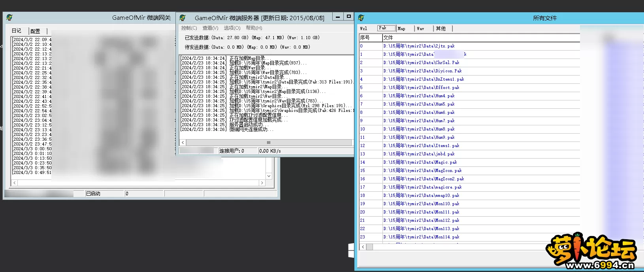The height and width of the screenshot is (272, 644).
Task: Open the 帮助(H) menu
Action: click(x=254, y=28)
